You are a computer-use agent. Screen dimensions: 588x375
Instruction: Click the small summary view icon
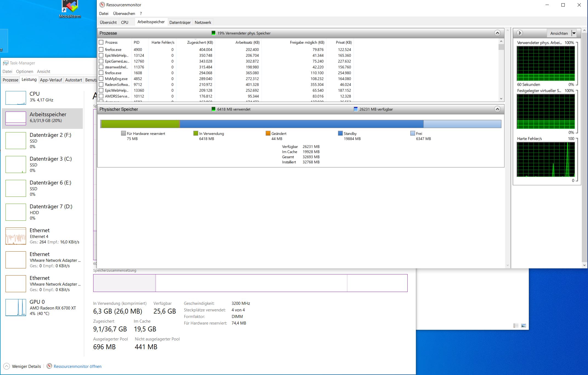(x=516, y=326)
